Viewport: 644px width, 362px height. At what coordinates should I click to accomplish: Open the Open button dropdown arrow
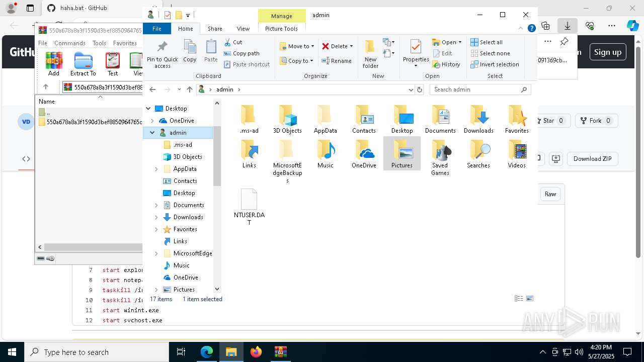pyautogui.click(x=460, y=42)
